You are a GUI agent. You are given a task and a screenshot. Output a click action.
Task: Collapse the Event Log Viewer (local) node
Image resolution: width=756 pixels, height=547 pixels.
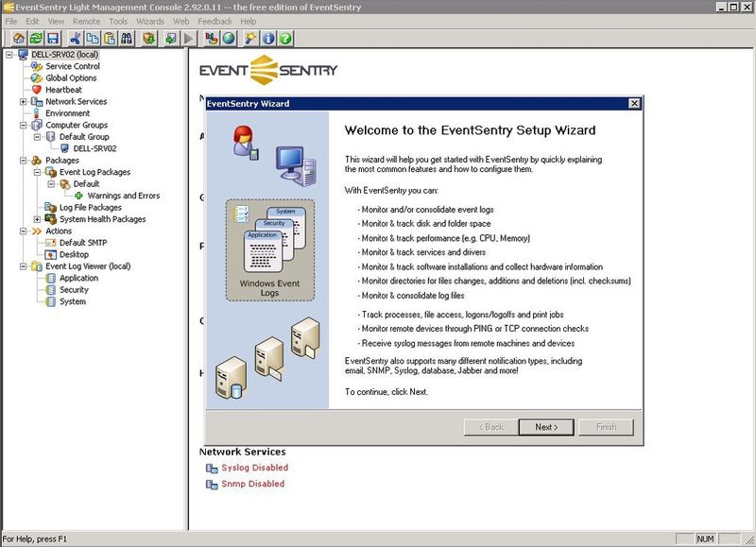click(x=23, y=266)
